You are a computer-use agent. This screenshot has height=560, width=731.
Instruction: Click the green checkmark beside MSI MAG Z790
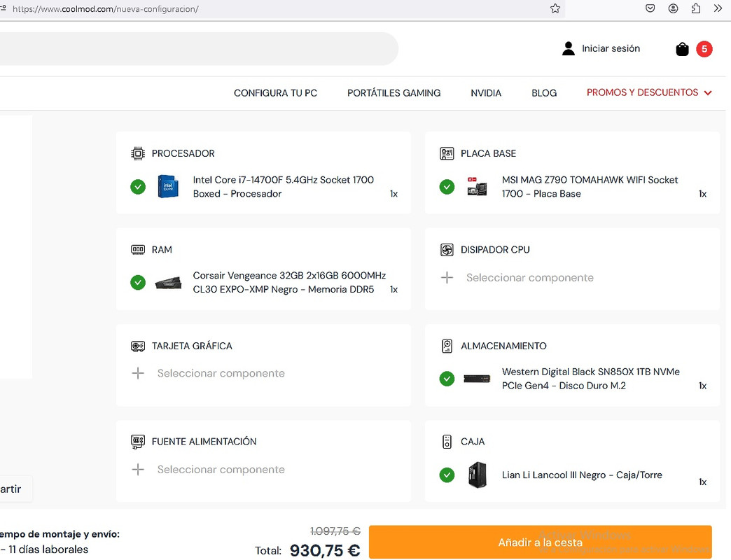tap(447, 187)
